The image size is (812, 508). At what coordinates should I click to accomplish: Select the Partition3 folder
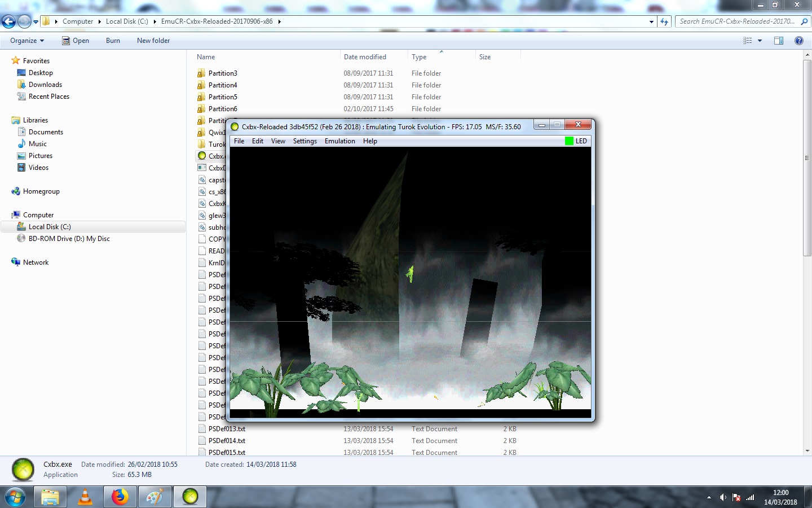click(x=223, y=73)
